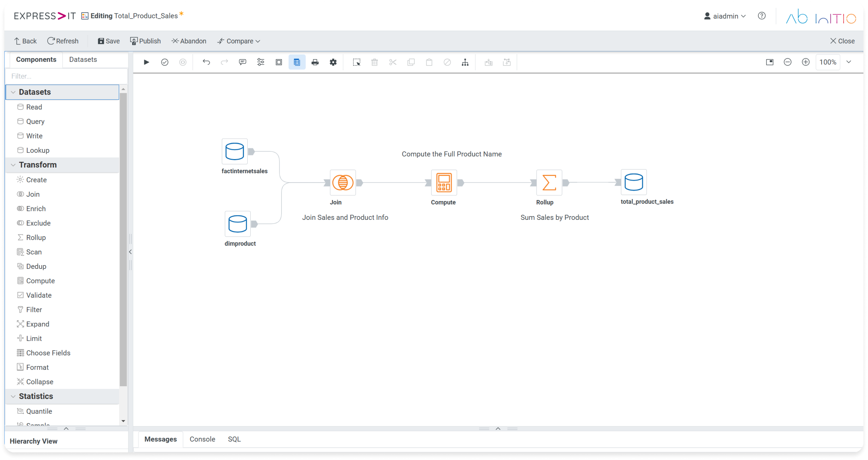Collapse the Datasets palette section
868x460 pixels.
click(x=13, y=92)
